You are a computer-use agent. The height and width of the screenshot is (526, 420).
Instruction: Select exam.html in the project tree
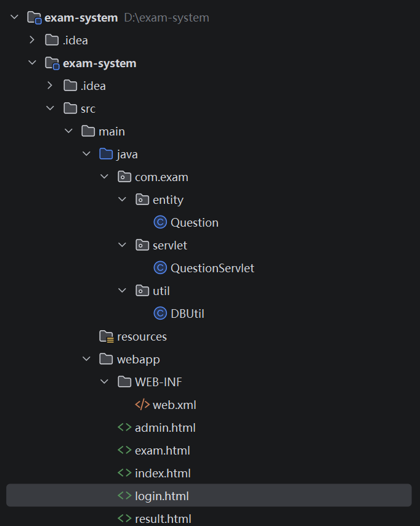pyautogui.click(x=162, y=450)
